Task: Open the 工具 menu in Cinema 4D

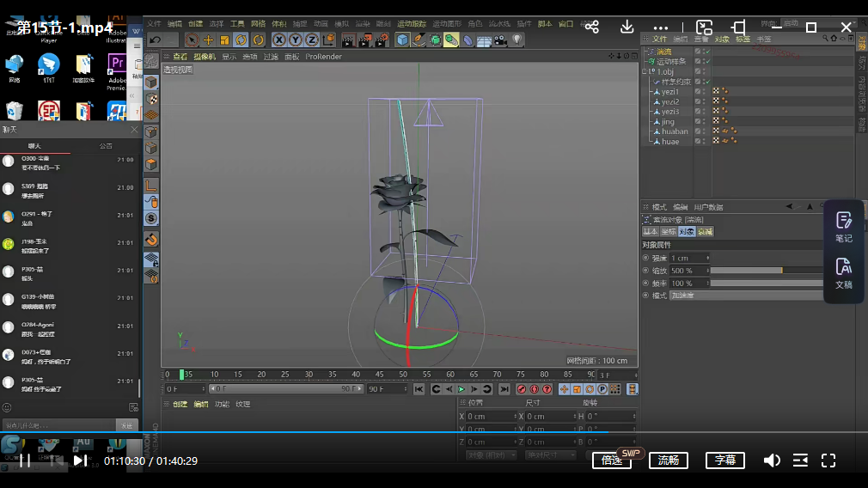Action: pyautogui.click(x=237, y=24)
